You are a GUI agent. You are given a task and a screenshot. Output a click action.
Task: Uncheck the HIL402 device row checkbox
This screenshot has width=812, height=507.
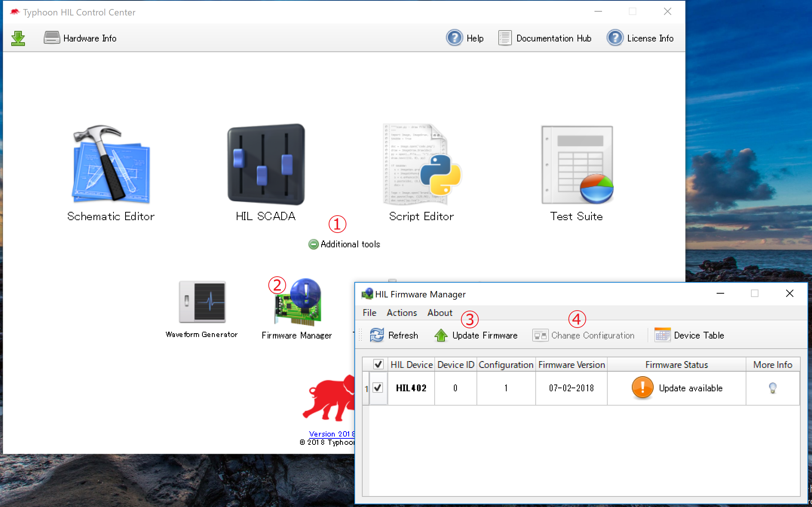coord(378,388)
